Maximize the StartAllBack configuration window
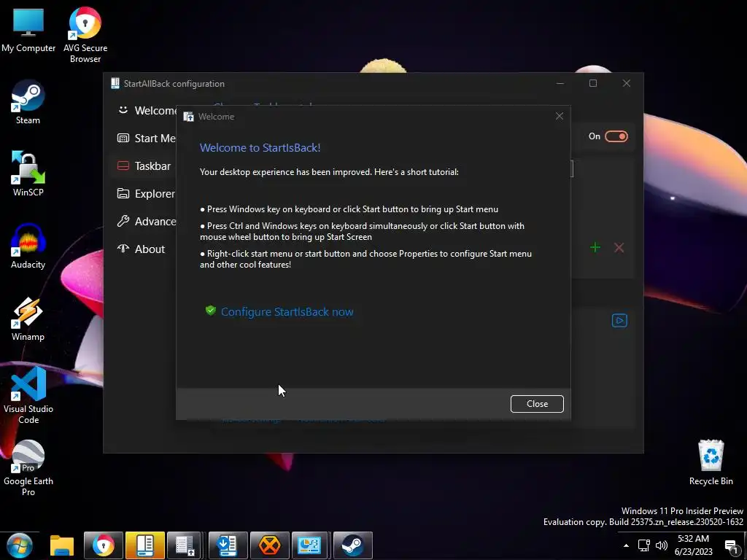The width and height of the screenshot is (747, 560). [x=593, y=83]
